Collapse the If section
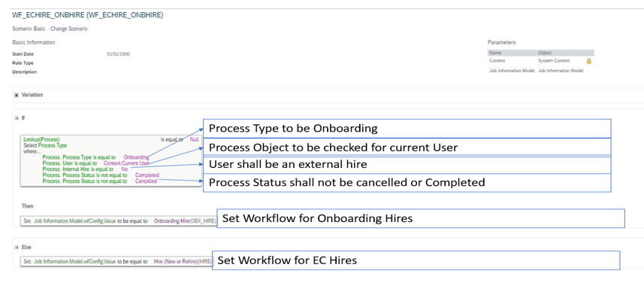 tap(17, 117)
